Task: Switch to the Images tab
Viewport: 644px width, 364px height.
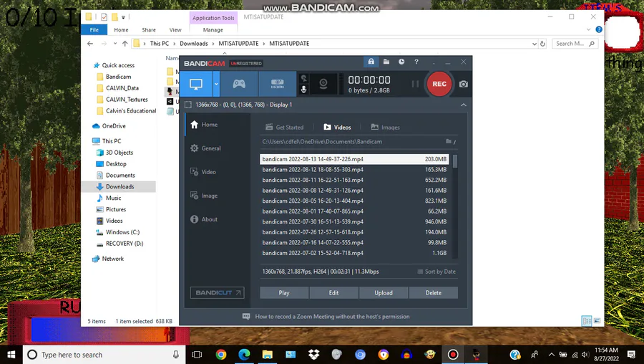Action: click(x=385, y=127)
